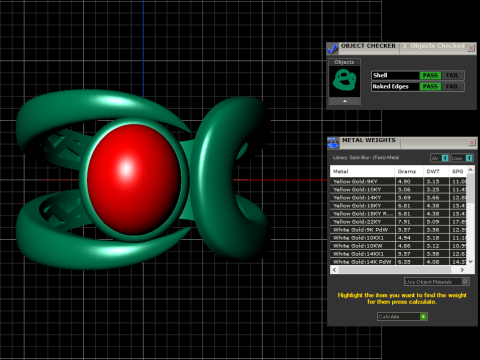
Task: Click the Naked Edges FAIL indicator
Action: pos(452,87)
